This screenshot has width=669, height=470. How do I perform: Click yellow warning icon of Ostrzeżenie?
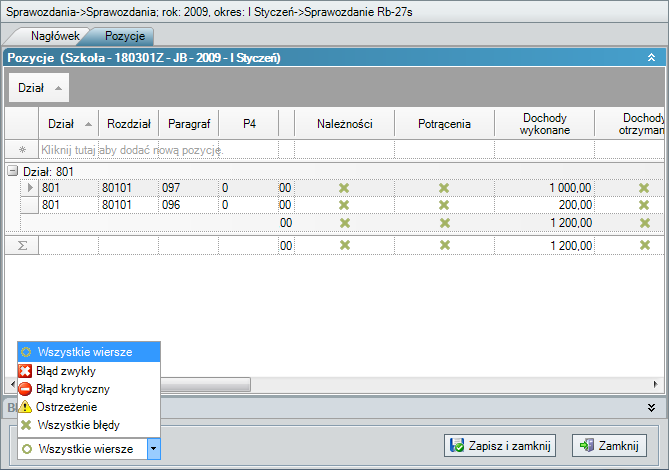coord(25,406)
